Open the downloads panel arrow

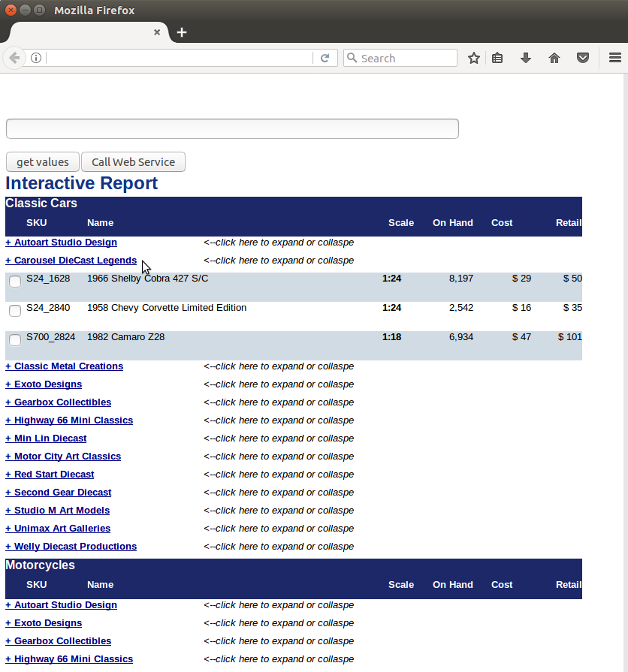click(526, 58)
